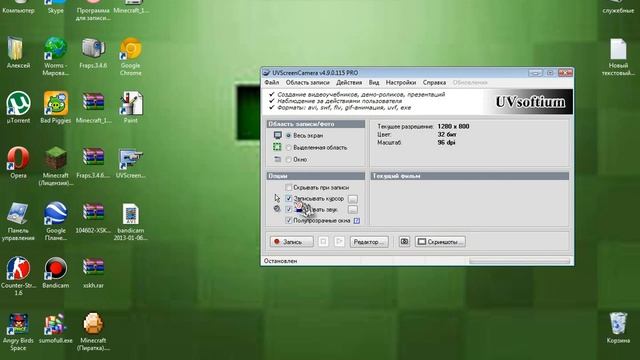Toggle the Записывать курсор checkbox

point(289,198)
